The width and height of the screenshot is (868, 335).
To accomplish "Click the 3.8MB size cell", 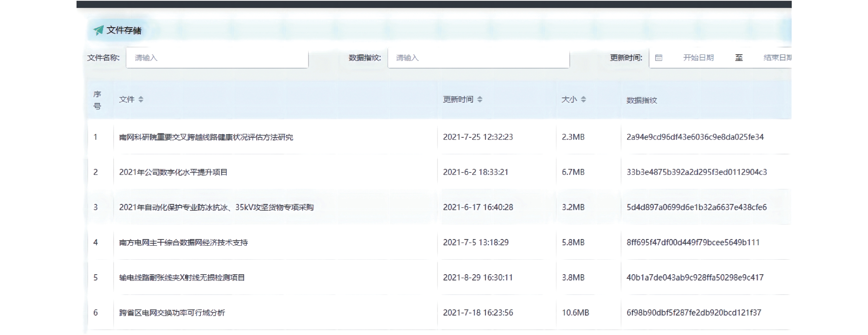I will [x=573, y=277].
